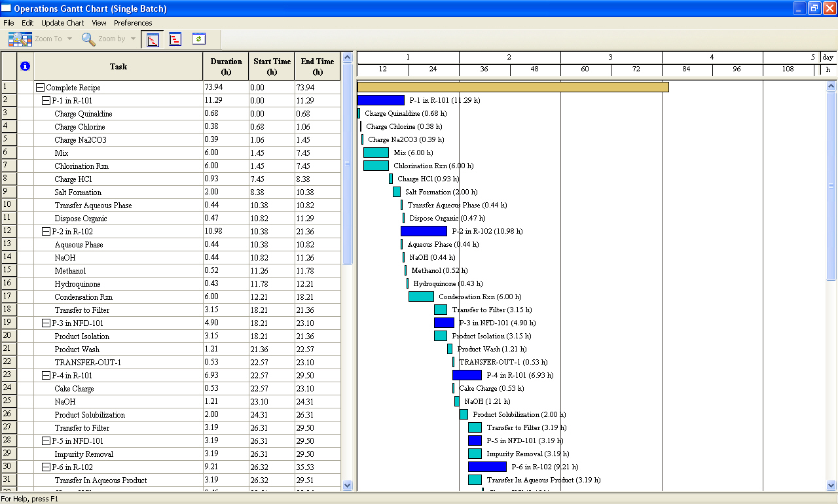Select the Product Solubilization task row

pyautogui.click(x=171, y=415)
